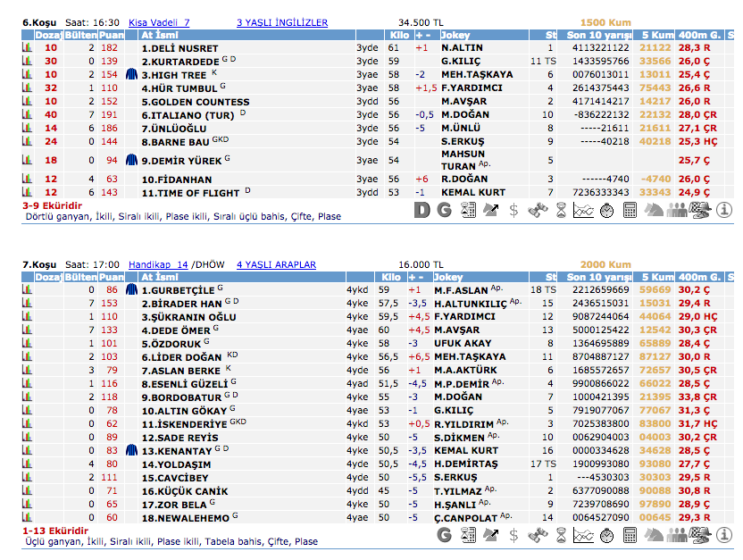Viewport: 743px width, 560px height.
Task: Open the bar chart icon beside GURBETÇİLE's row
Action: point(27,289)
